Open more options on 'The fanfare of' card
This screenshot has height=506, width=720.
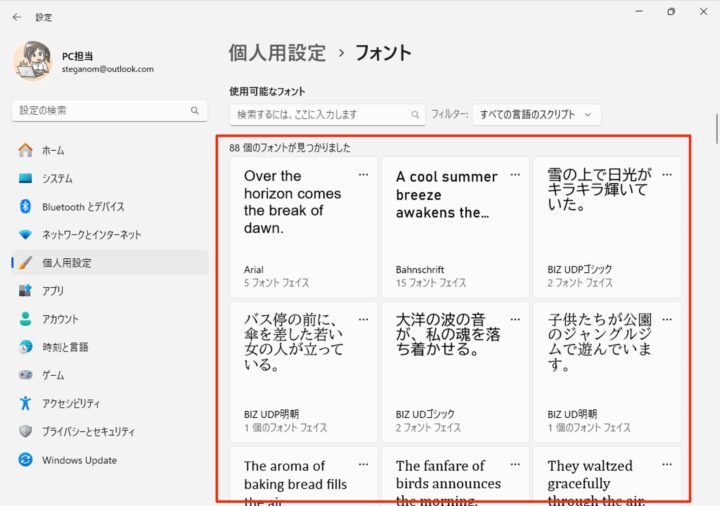pos(515,464)
